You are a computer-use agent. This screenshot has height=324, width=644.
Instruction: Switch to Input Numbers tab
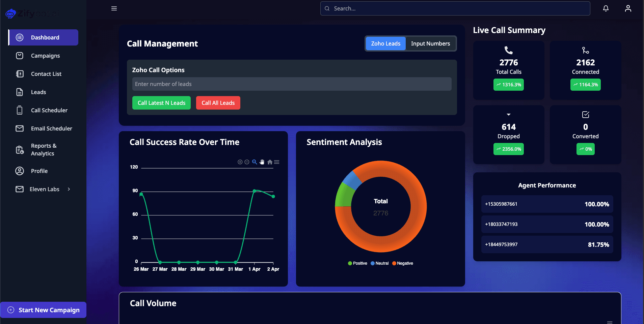(430, 43)
